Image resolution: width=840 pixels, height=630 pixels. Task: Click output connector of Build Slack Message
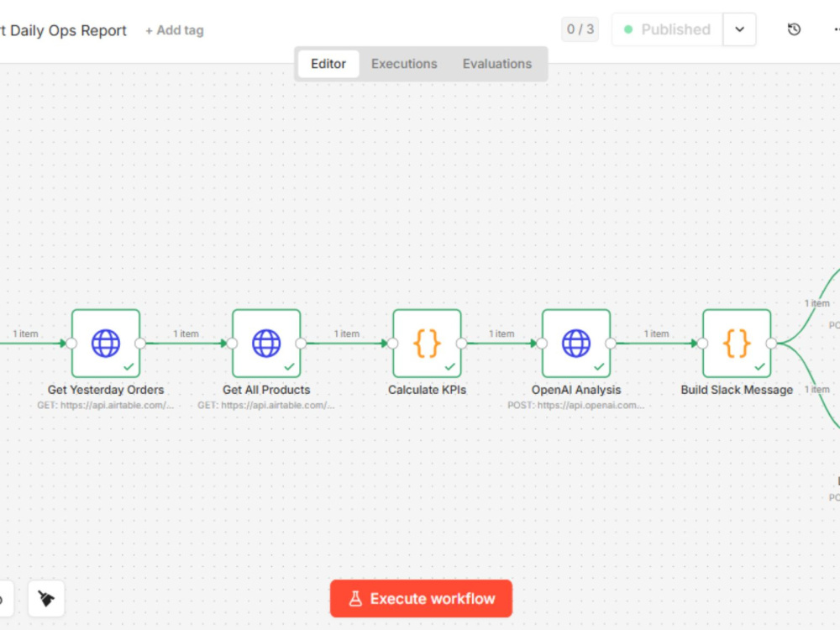(771, 344)
